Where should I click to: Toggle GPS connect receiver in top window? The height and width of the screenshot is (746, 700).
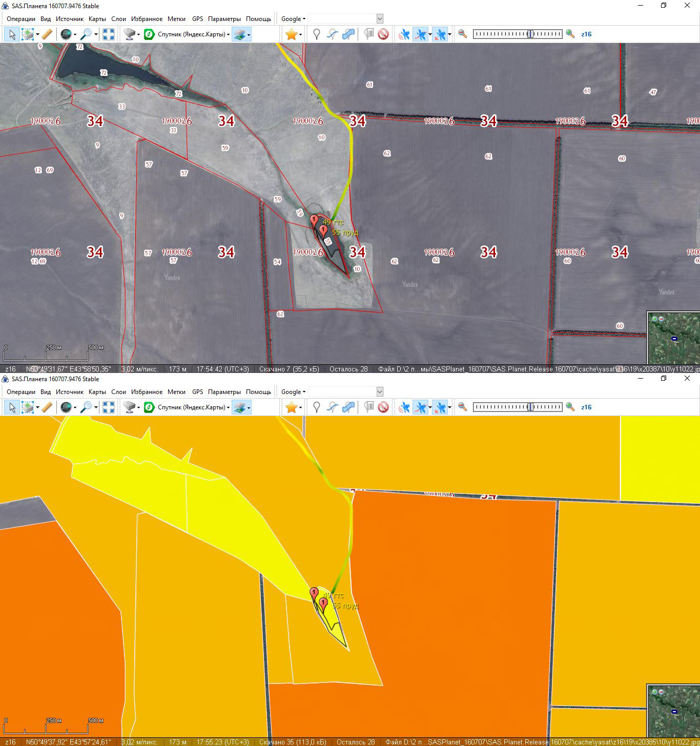(404, 34)
